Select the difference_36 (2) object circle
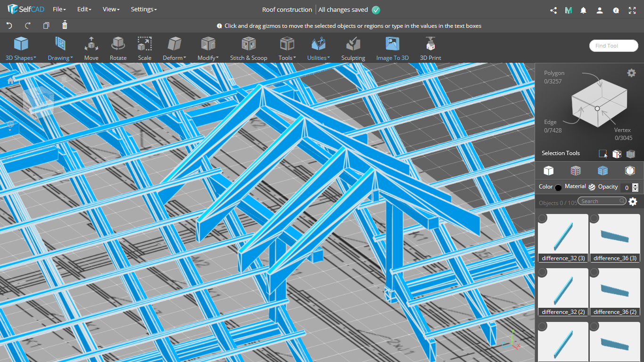This screenshot has width=644, height=362. coord(594,272)
